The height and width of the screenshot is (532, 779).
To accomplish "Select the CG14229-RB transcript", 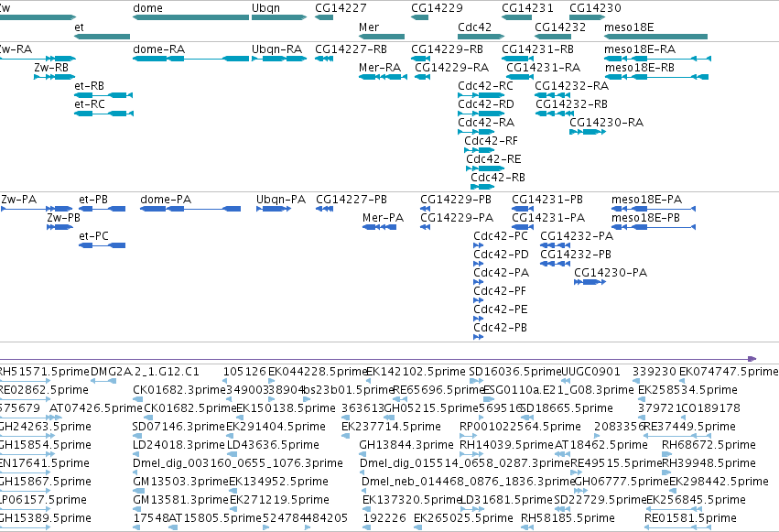I will tap(420, 59).
